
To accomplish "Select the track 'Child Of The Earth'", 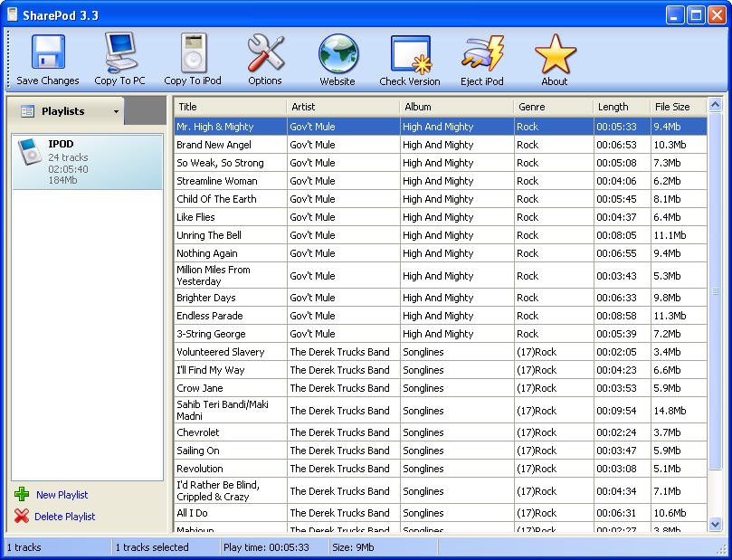I will [x=441, y=199].
